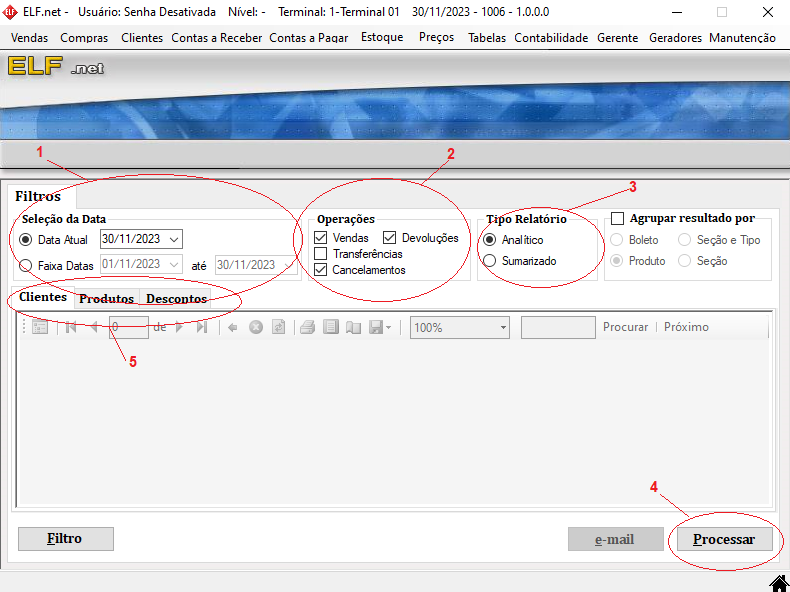This screenshot has height=592, width=790.
Task: Print the report
Action: point(307,327)
